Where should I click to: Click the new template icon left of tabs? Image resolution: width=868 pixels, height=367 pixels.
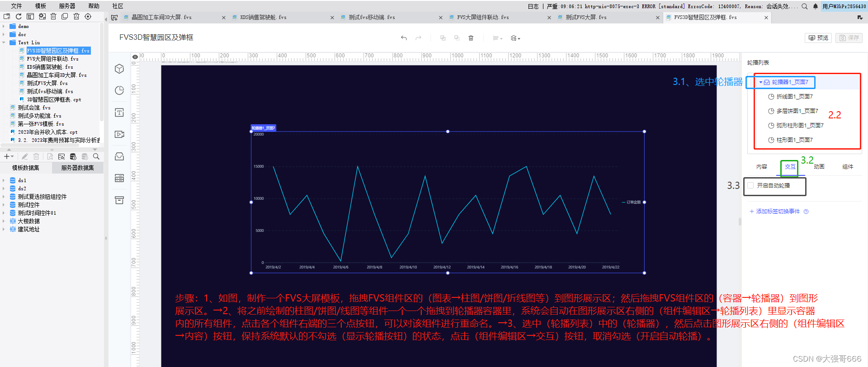114,18
